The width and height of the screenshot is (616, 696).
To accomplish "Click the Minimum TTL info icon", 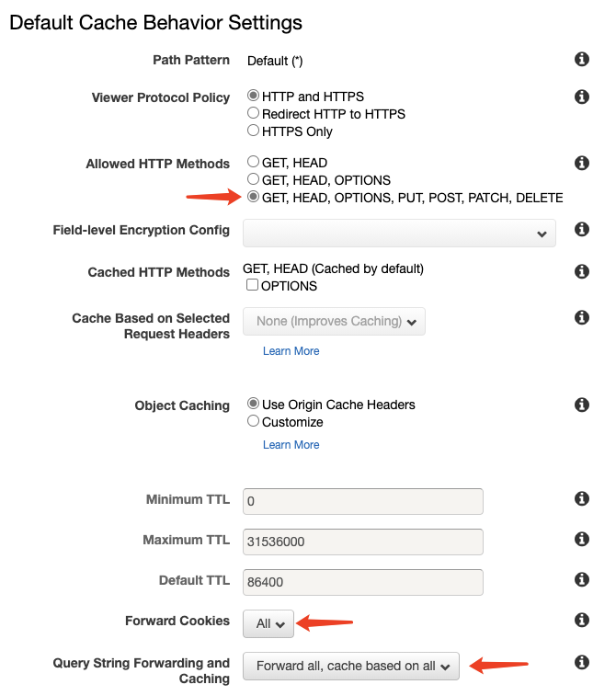I will (x=581, y=499).
